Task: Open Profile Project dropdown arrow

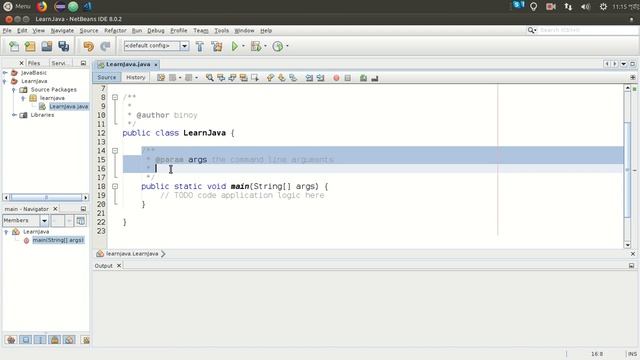Action: (x=287, y=46)
